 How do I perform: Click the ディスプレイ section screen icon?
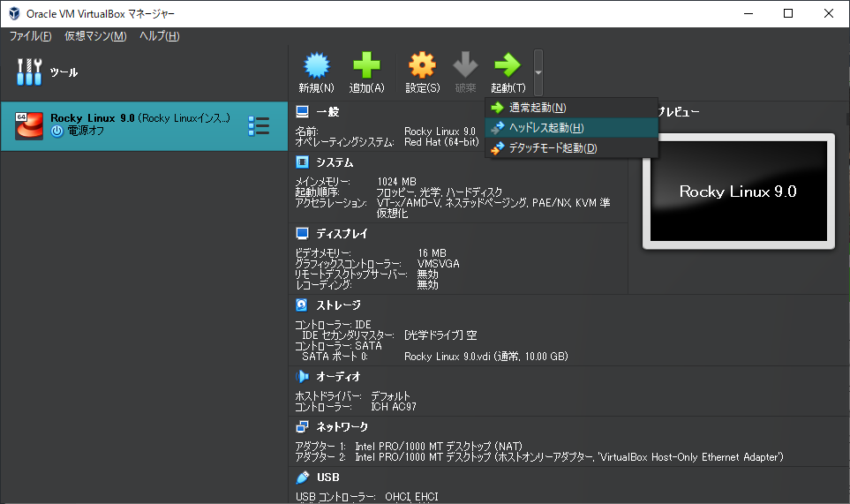(x=302, y=234)
